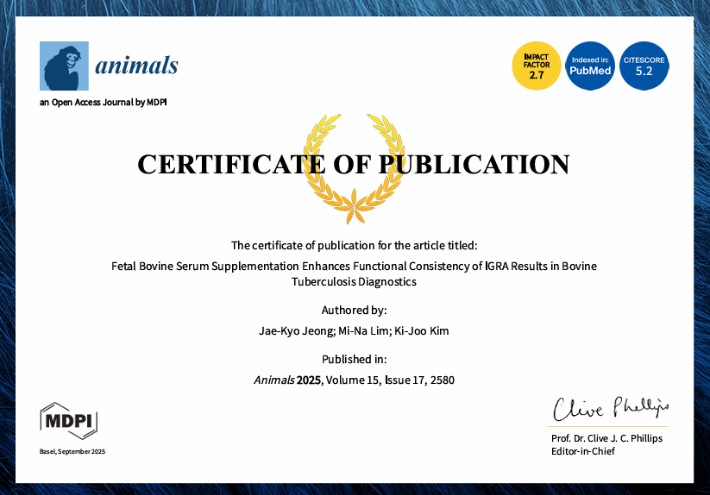Image resolution: width=710 pixels, height=495 pixels.
Task: Click author name 'Jae-Kyo Jeong'
Action: (297, 331)
